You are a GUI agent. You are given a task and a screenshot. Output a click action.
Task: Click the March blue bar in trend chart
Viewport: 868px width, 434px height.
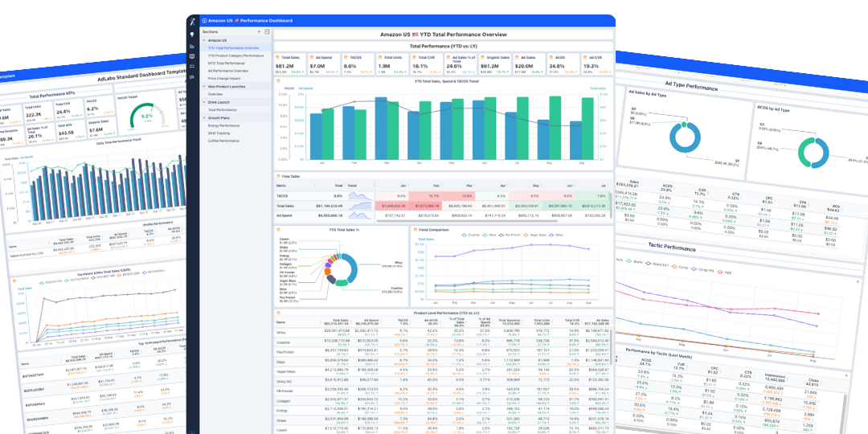click(381, 128)
